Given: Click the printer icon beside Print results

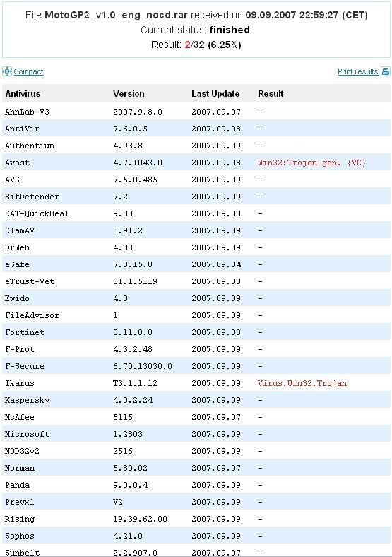Looking at the screenshot, I should (385, 71).
